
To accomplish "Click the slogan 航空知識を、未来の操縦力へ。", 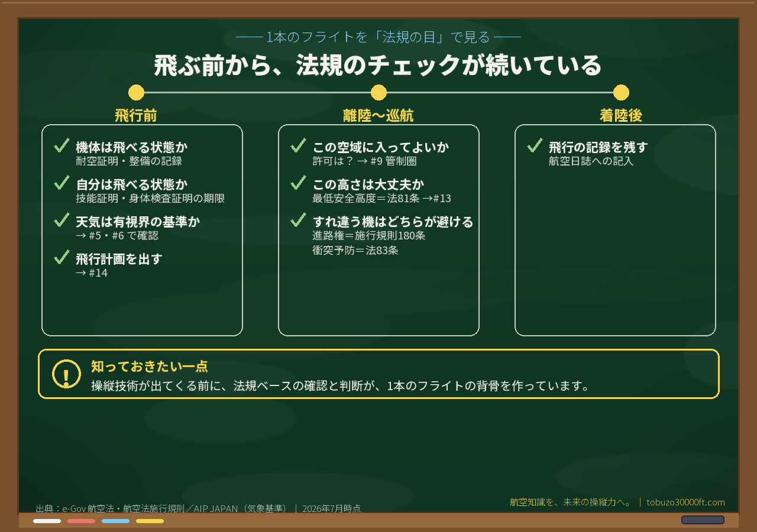I will [571, 502].
